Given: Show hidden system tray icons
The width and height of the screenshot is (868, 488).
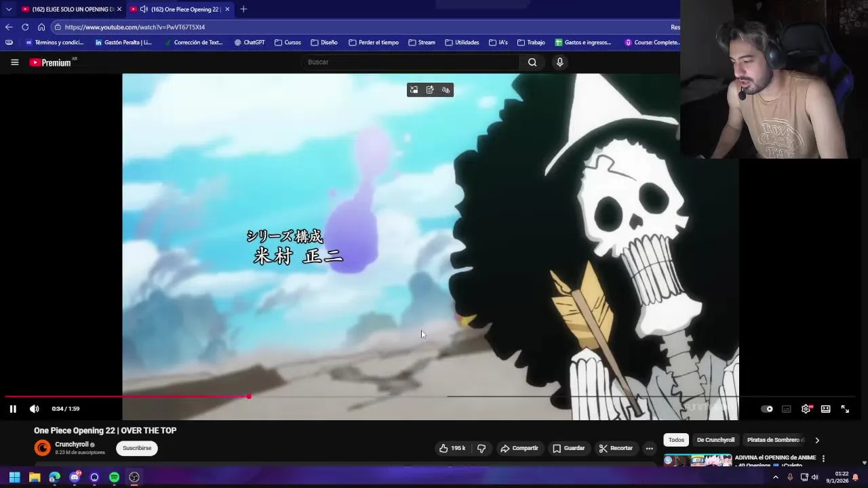Looking at the screenshot, I should click(x=776, y=477).
